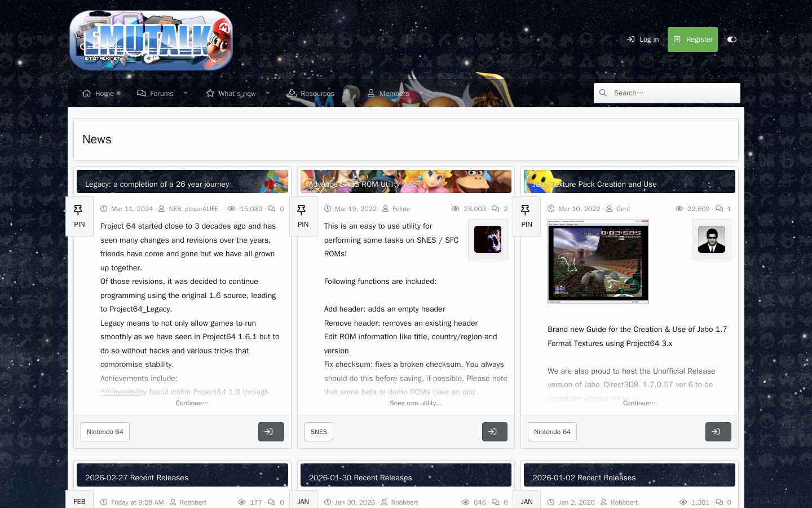812x508 pixels.
Task: Click Continue under the Legacy article
Action: 192,403
